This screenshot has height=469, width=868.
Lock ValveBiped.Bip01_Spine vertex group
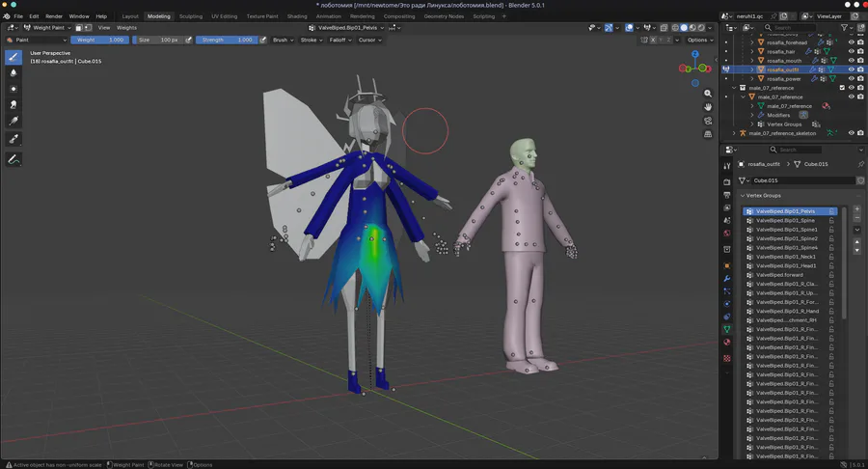831,220
